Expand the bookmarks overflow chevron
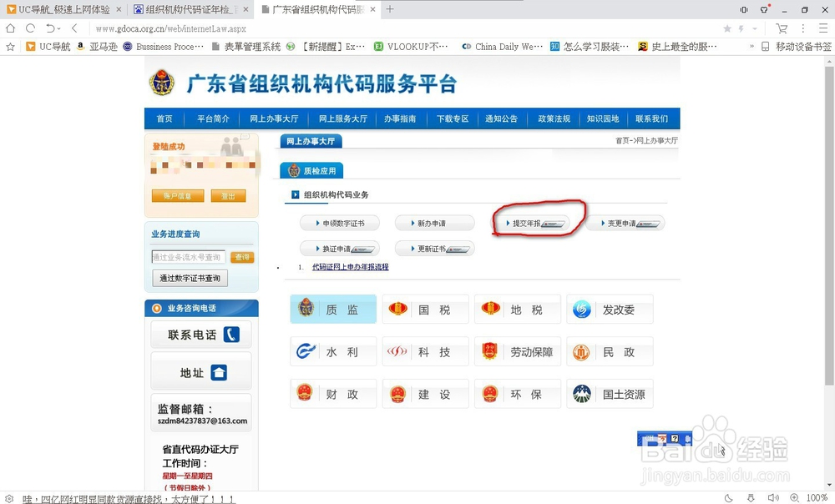 point(751,47)
